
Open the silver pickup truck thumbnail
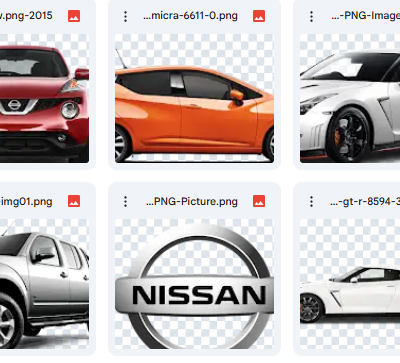click(x=44, y=284)
